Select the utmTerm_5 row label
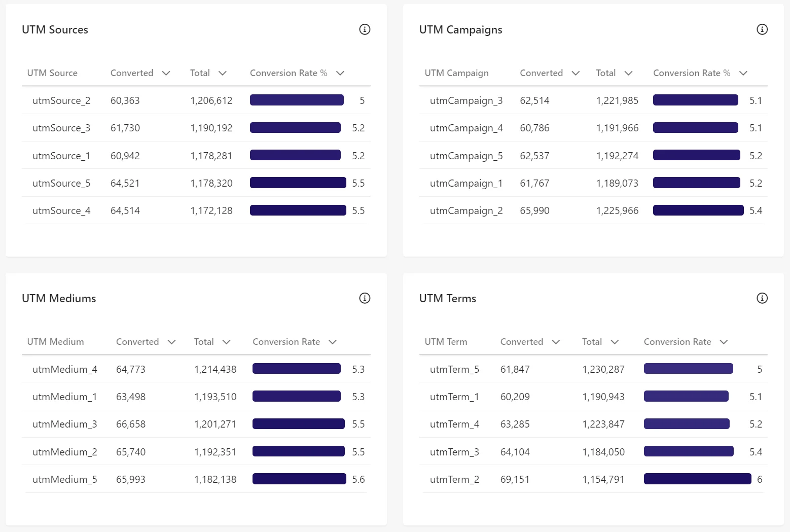The height and width of the screenshot is (532, 790). click(x=454, y=369)
